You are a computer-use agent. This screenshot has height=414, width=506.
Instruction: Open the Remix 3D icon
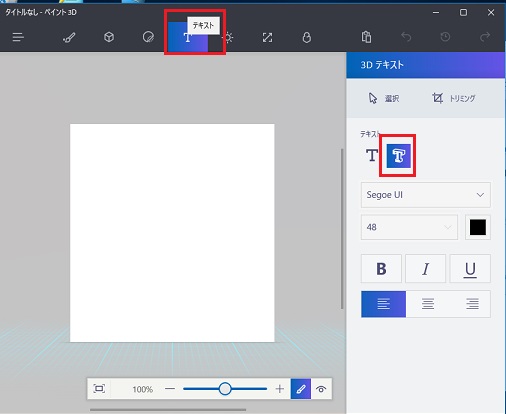[x=307, y=37]
